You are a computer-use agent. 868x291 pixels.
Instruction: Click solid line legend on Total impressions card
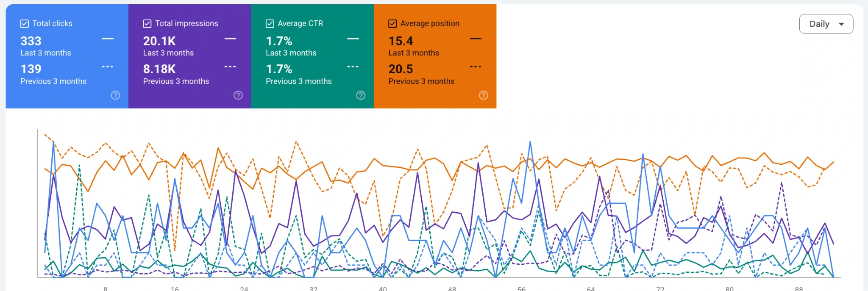click(230, 39)
